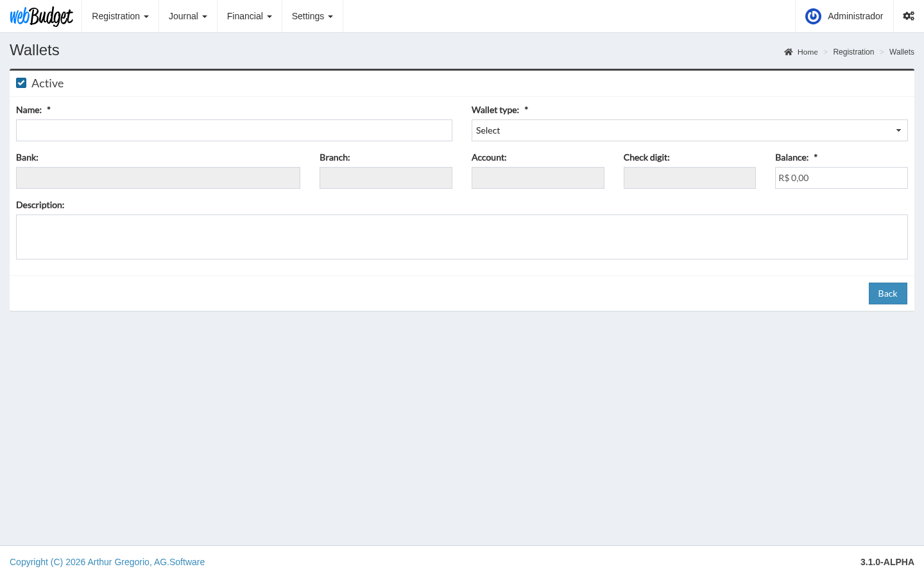
Task: Click the Branch input field
Action: (386, 178)
